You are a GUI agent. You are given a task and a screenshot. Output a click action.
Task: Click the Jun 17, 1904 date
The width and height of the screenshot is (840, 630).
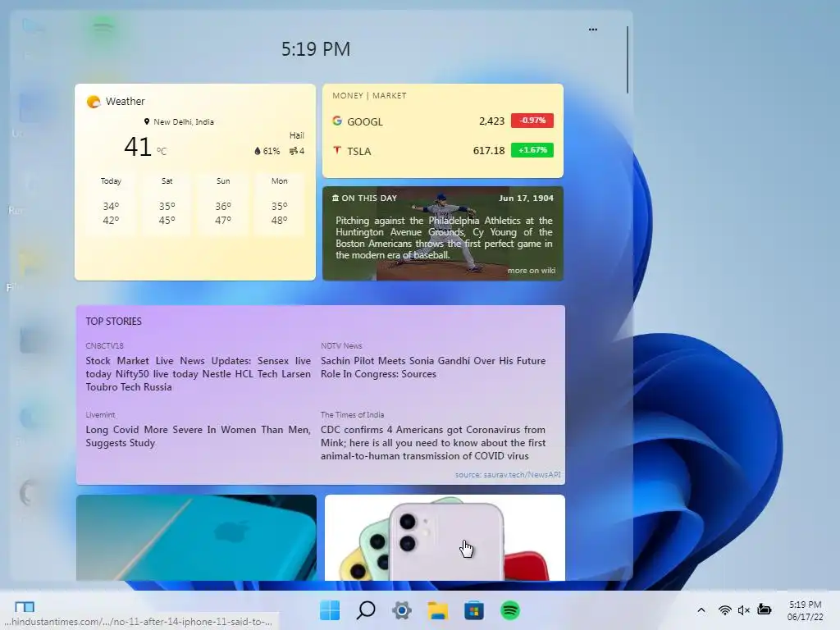tap(526, 199)
